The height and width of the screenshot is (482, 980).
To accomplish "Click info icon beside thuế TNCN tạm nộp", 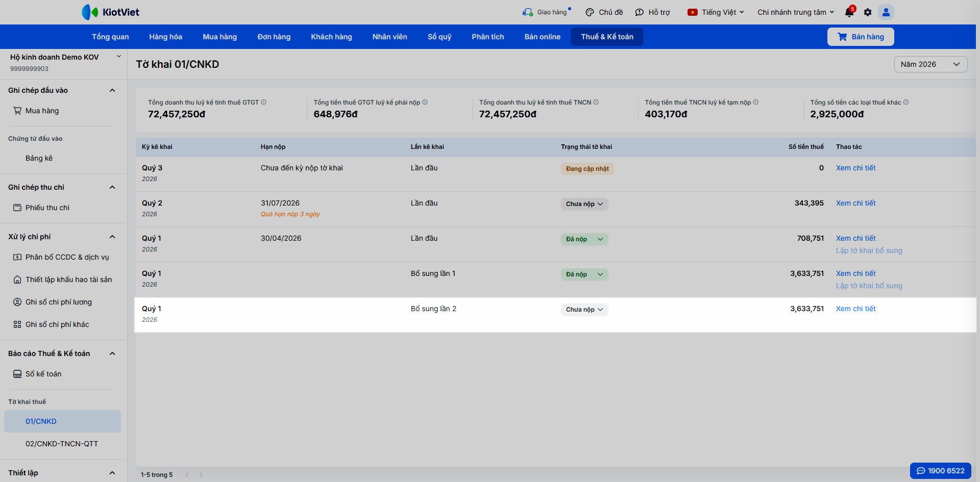I will point(756,102).
